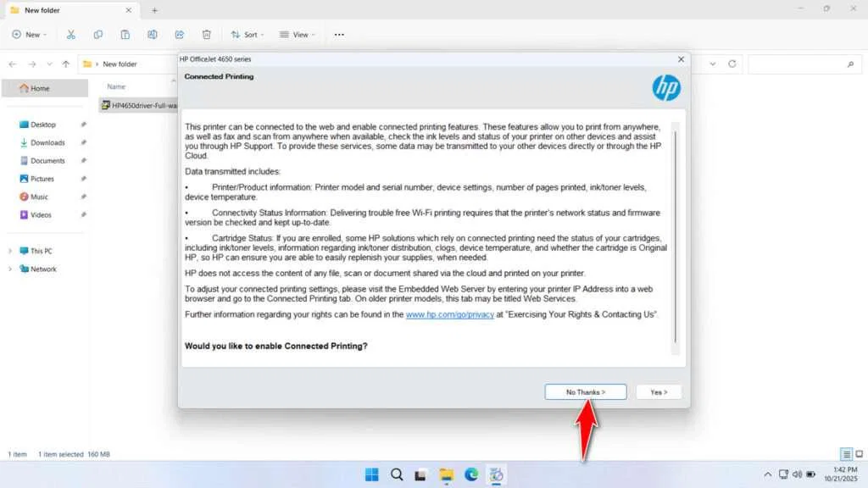The image size is (868, 488).
Task: Click the Cut icon in the toolbar
Action: pyautogui.click(x=71, y=34)
